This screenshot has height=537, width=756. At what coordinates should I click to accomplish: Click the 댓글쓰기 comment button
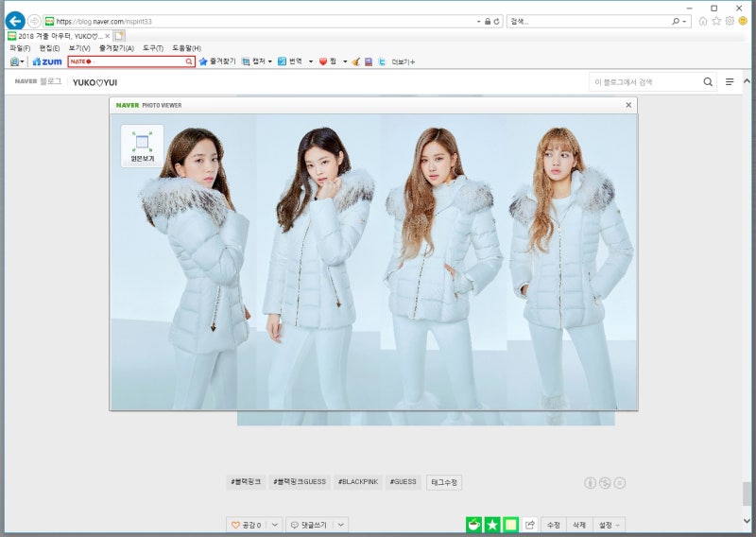[x=310, y=525]
